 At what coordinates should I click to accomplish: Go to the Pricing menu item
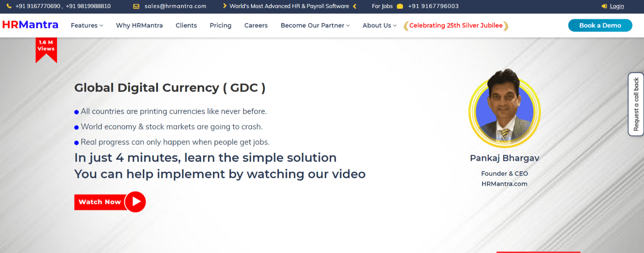click(220, 25)
